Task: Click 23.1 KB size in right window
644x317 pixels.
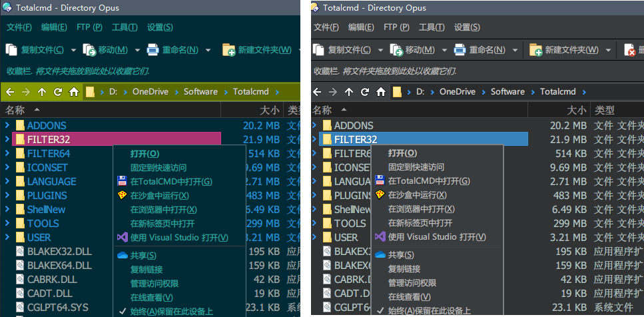Action: pyautogui.click(x=570, y=308)
